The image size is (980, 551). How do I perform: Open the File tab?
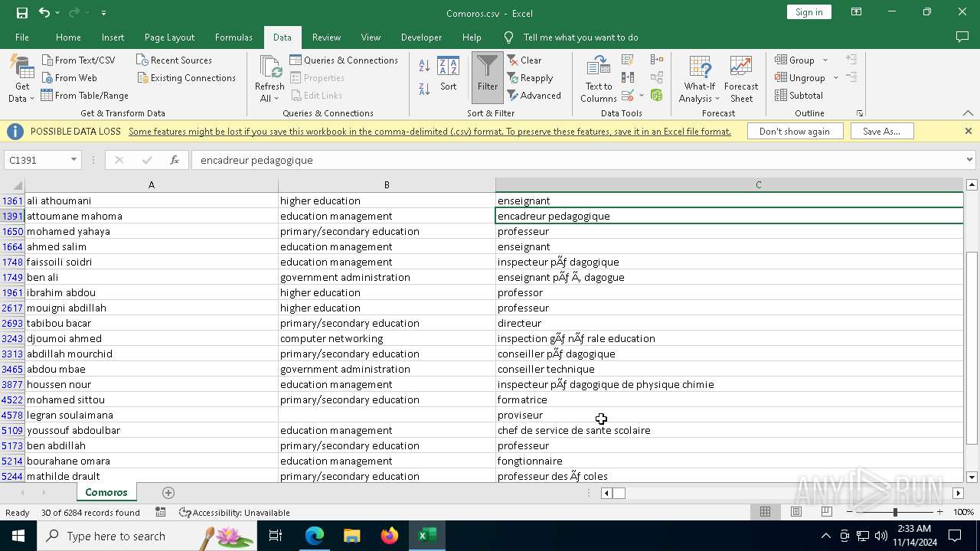22,37
